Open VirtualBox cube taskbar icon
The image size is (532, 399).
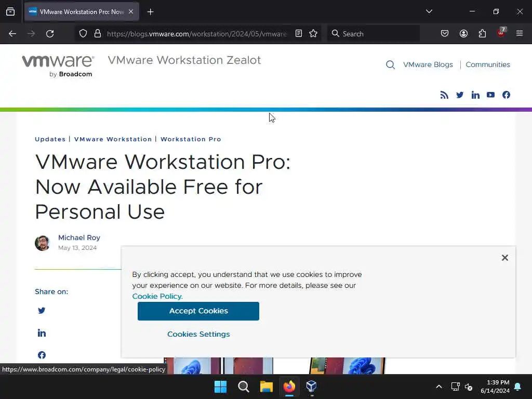pos(312,387)
